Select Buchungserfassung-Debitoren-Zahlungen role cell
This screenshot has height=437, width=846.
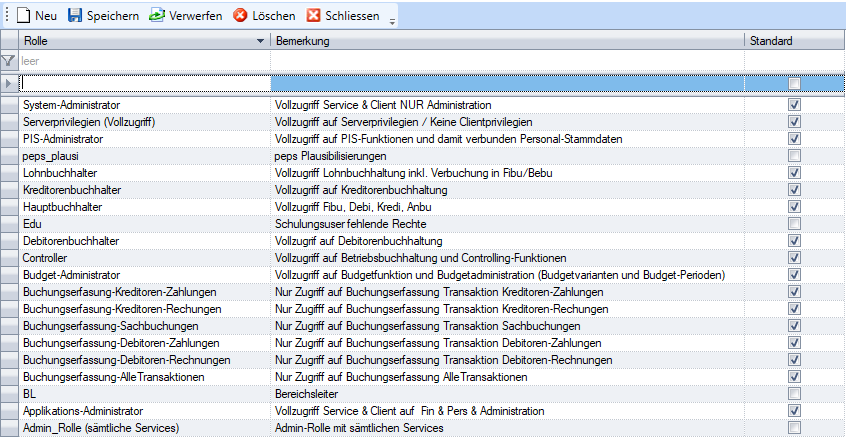pos(144,343)
